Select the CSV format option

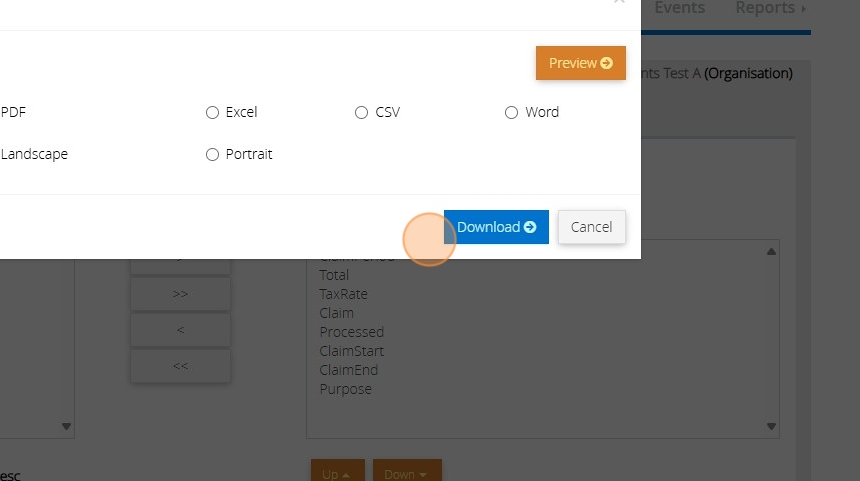click(x=362, y=113)
